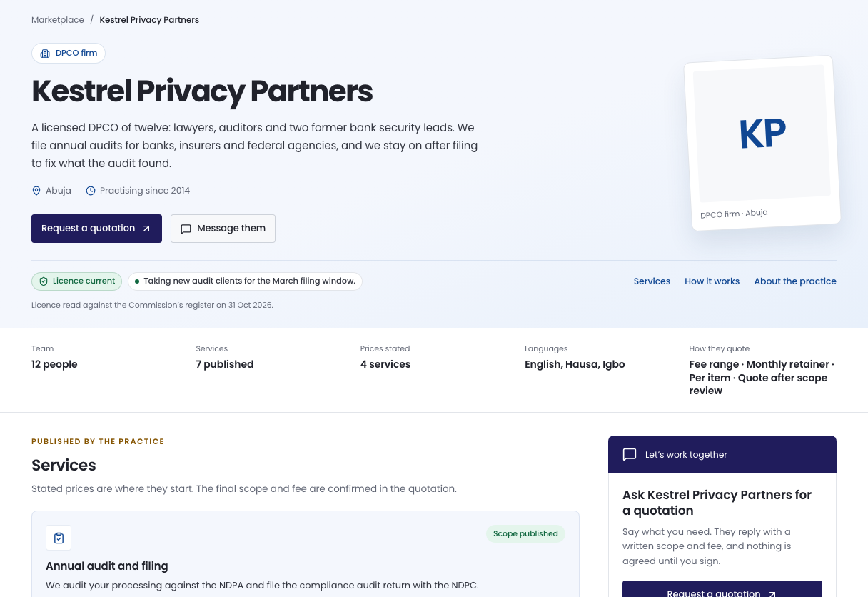Viewport: 868px width, 597px height.
Task: Click the arrow icon on Request a quotation
Action: [x=146, y=229]
